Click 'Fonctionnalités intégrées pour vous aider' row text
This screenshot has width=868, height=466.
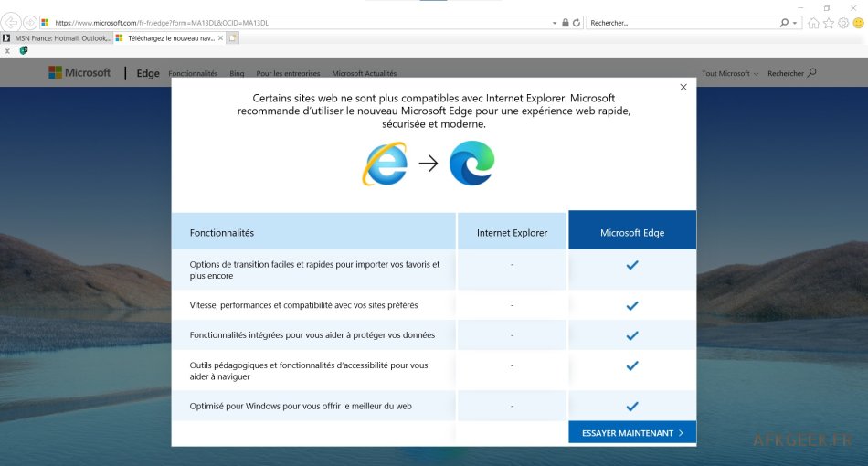pos(312,334)
